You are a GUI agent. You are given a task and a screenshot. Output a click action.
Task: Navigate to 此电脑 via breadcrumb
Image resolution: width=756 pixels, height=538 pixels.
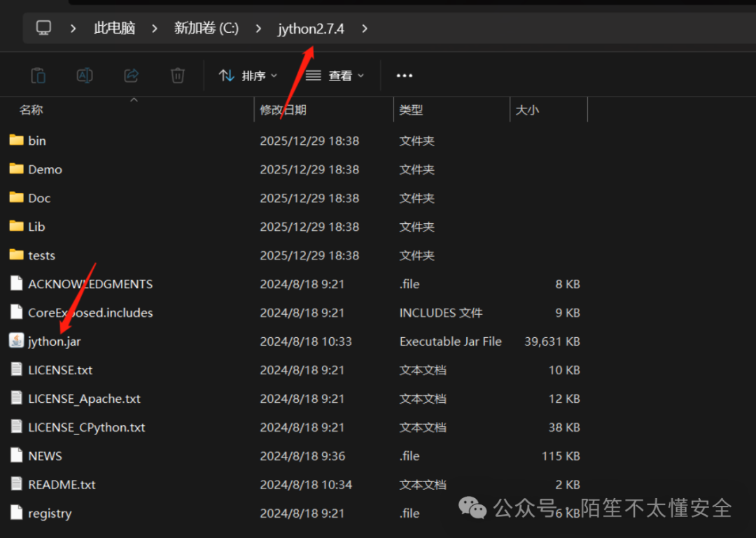coord(113,28)
